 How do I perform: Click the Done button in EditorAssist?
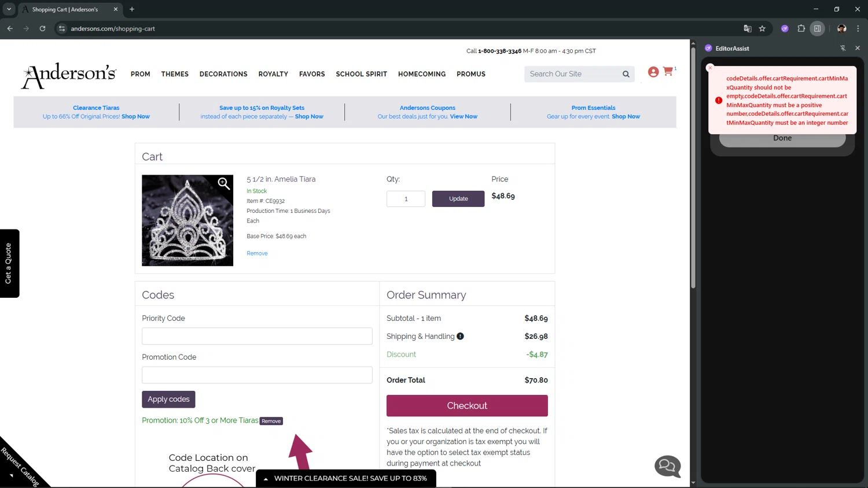782,139
